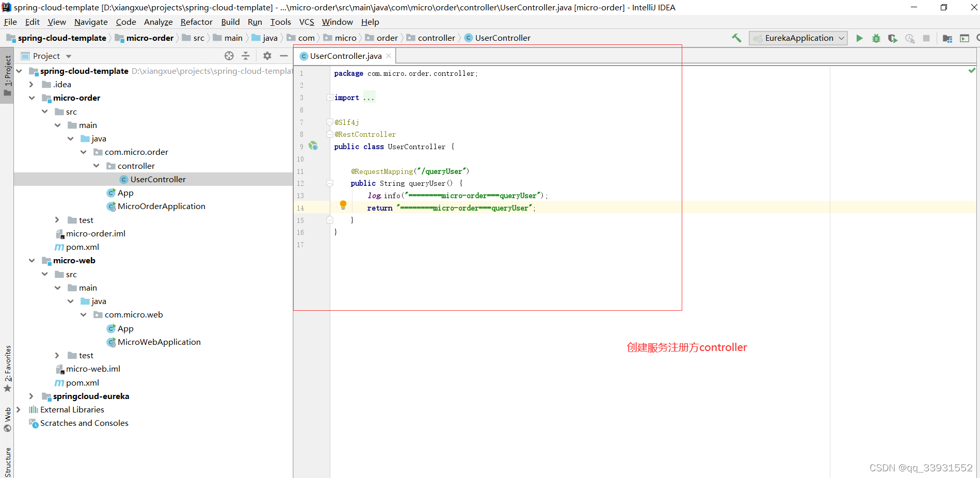Click the Run Anything window icon
This screenshot has height=478, width=980.
[964, 38]
